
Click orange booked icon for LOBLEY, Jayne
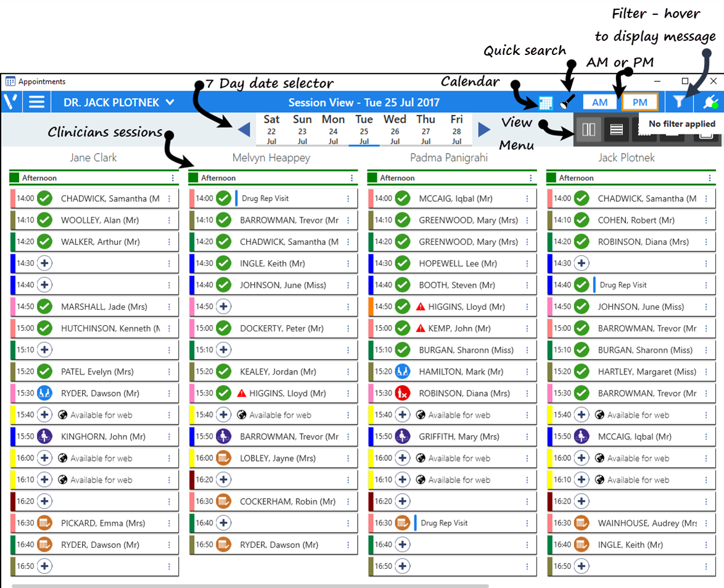(223, 458)
